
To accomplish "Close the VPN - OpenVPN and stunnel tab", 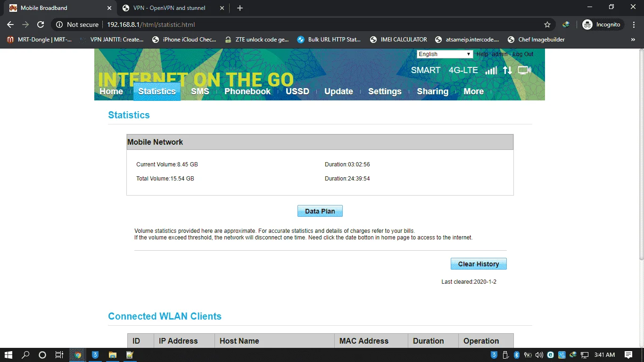I will click(x=223, y=8).
